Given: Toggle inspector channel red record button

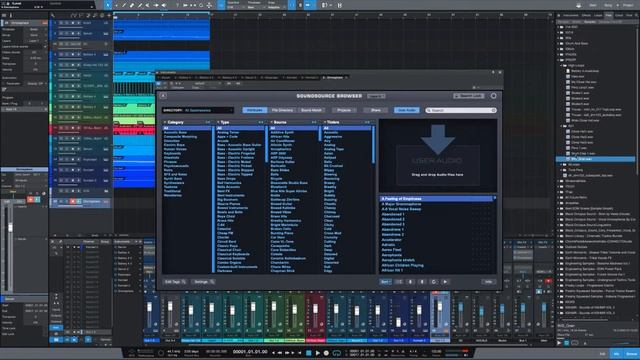Looking at the screenshot, I should pos(30,200).
